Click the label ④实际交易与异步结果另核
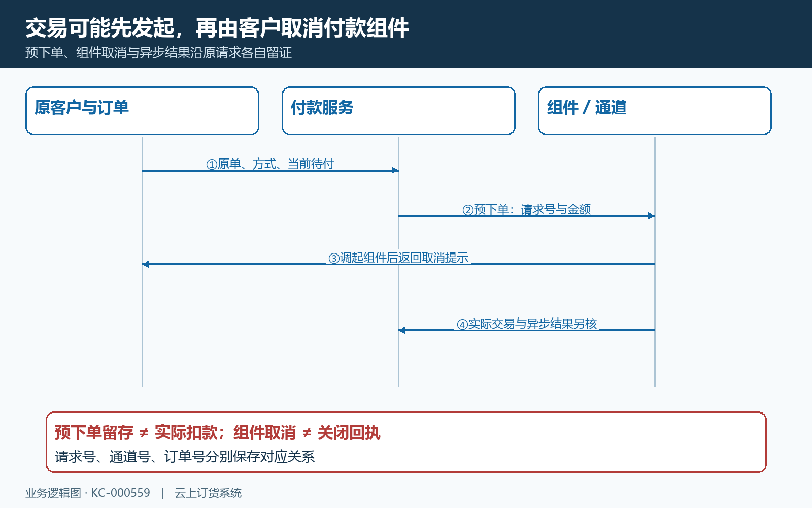 point(527,324)
